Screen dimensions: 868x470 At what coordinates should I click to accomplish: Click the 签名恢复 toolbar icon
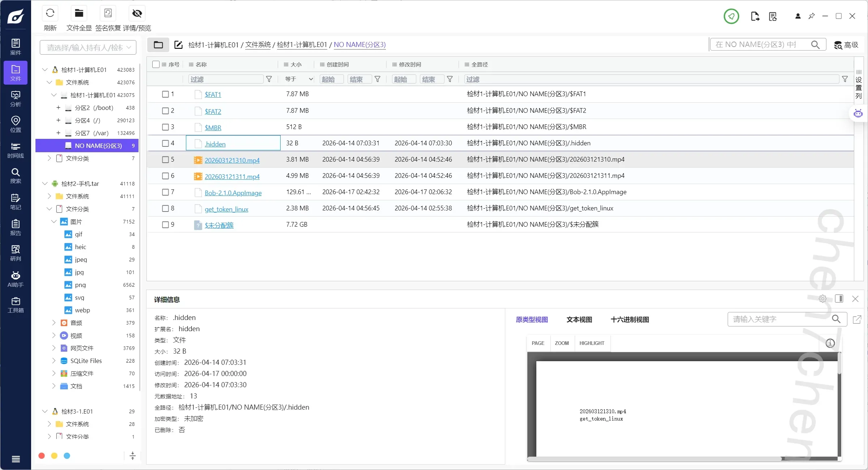pos(108,13)
